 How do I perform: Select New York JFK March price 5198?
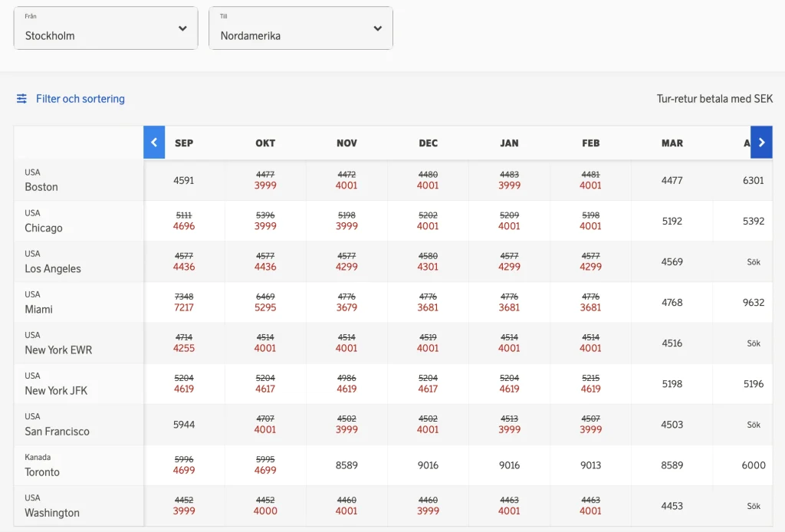pos(672,384)
